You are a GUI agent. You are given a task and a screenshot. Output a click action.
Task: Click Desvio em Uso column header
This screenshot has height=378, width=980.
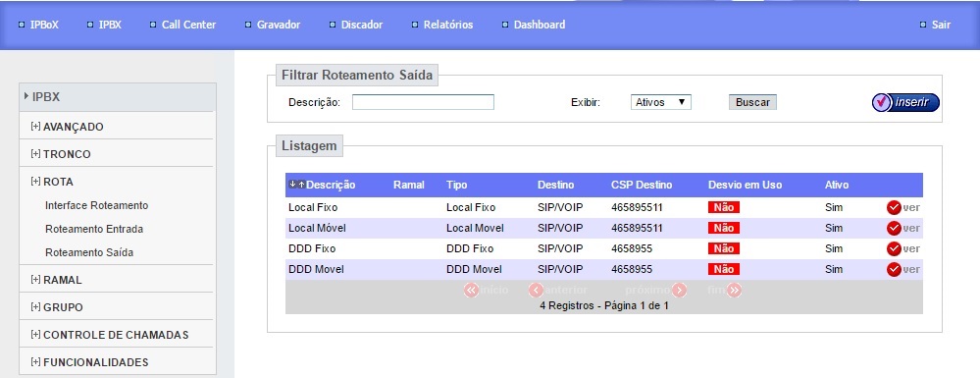745,185
